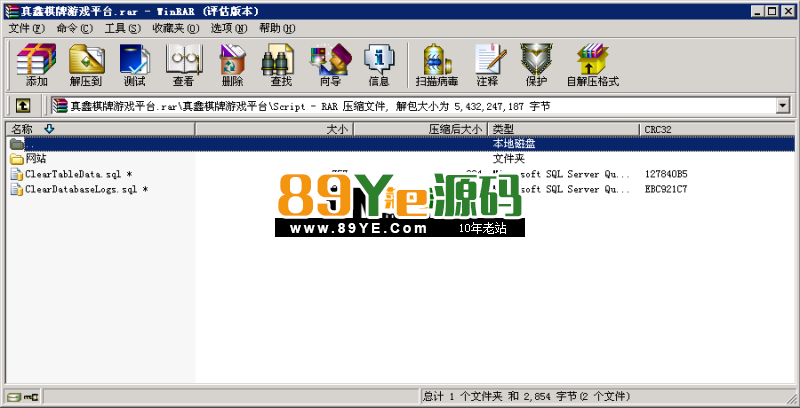Click the Extract To (解压到) icon
The width and height of the screenshot is (800, 408).
tap(86, 65)
